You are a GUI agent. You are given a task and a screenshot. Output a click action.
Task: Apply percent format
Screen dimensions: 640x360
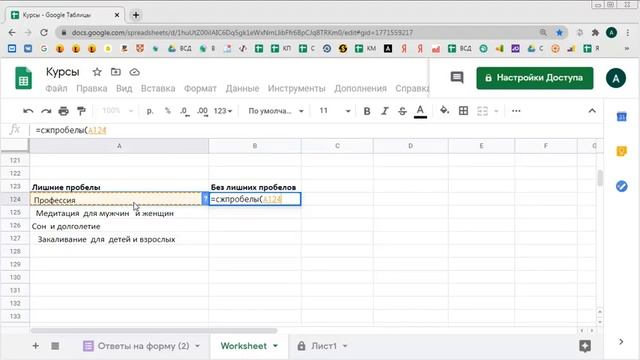click(168, 111)
